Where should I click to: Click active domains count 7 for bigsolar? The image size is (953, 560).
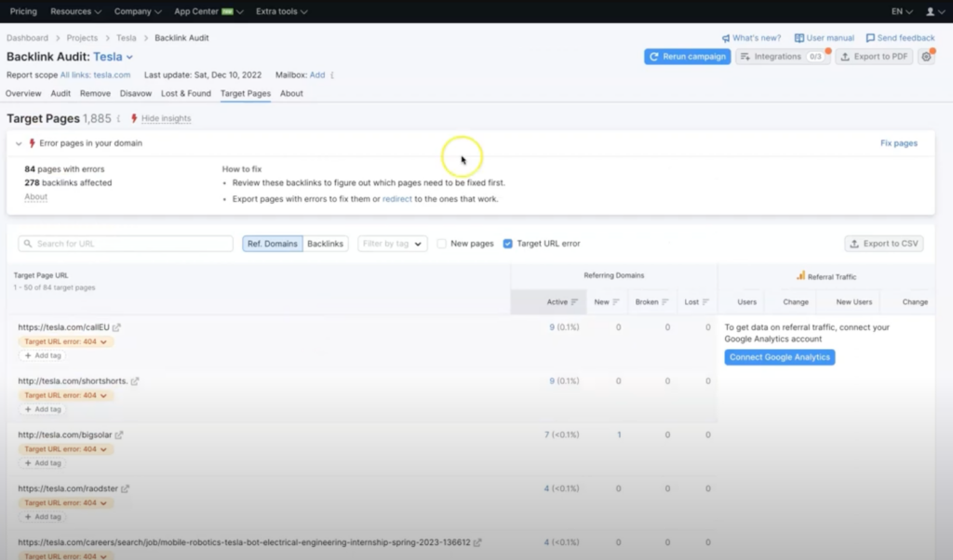click(x=546, y=434)
